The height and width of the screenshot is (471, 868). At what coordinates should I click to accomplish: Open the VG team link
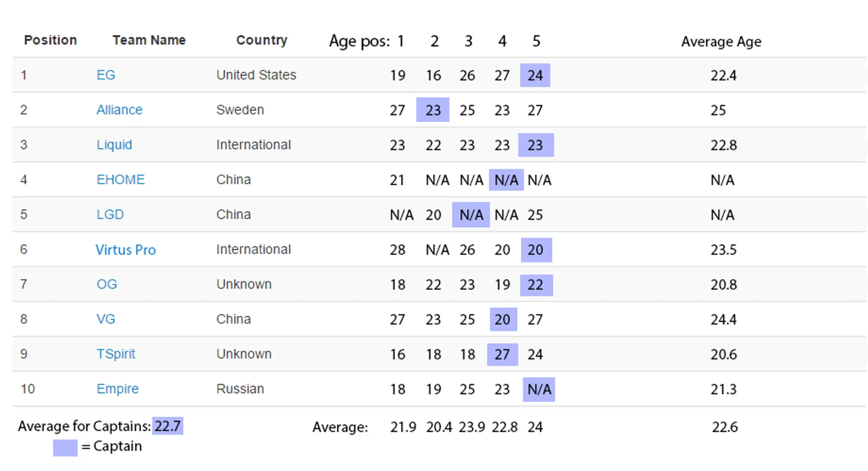106,319
